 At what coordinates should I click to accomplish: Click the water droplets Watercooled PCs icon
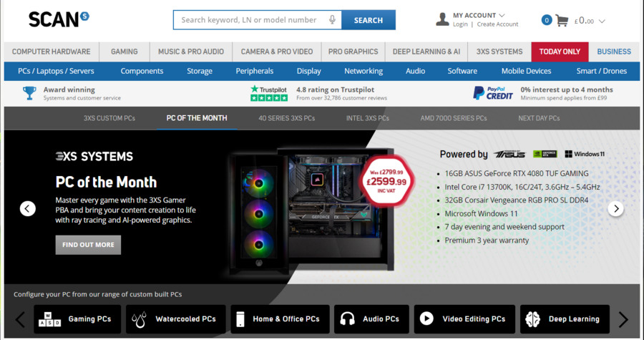click(x=139, y=319)
